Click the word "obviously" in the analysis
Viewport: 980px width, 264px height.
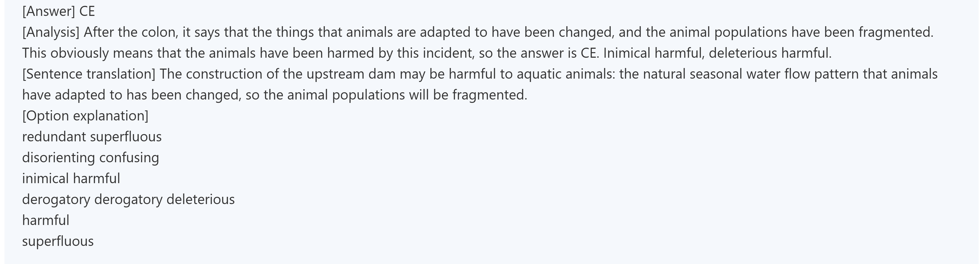point(80,53)
